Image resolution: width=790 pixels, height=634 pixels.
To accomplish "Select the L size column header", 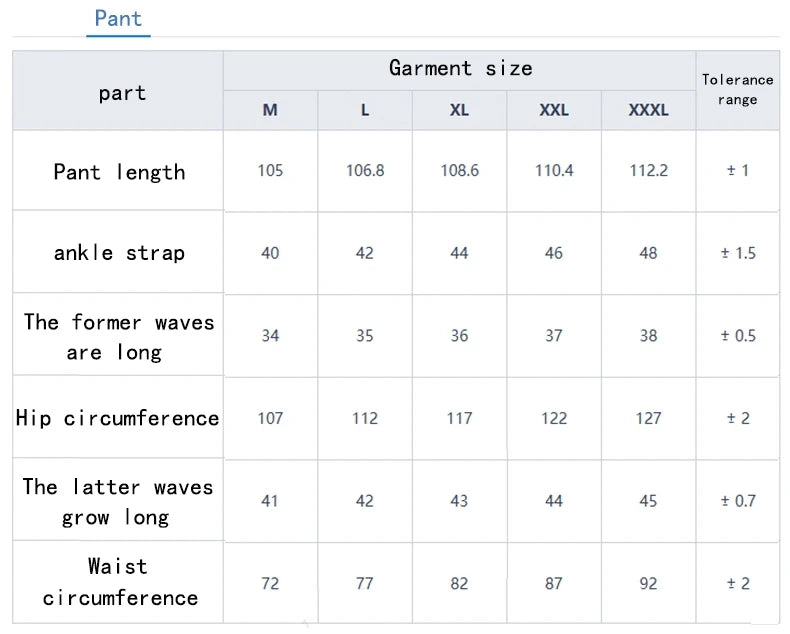I will point(365,110).
